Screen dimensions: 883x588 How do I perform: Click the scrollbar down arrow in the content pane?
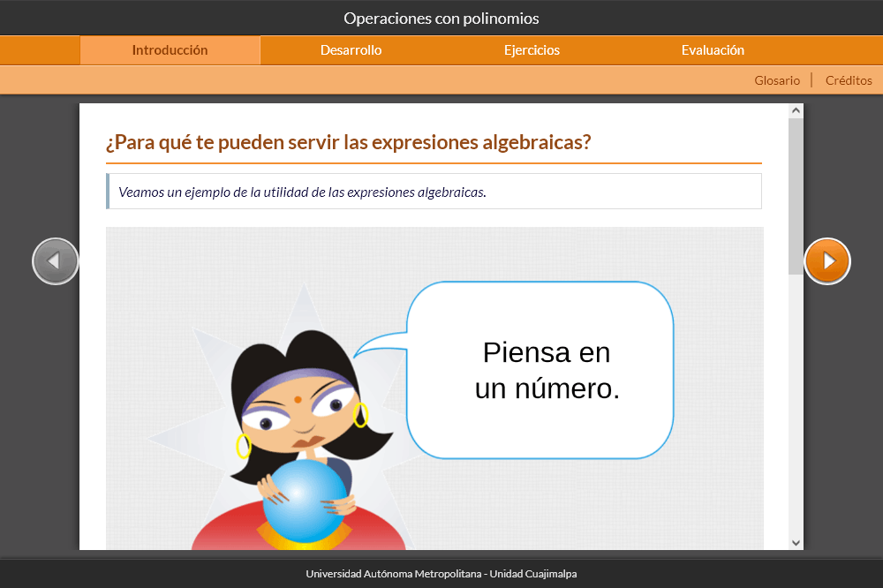click(x=796, y=543)
